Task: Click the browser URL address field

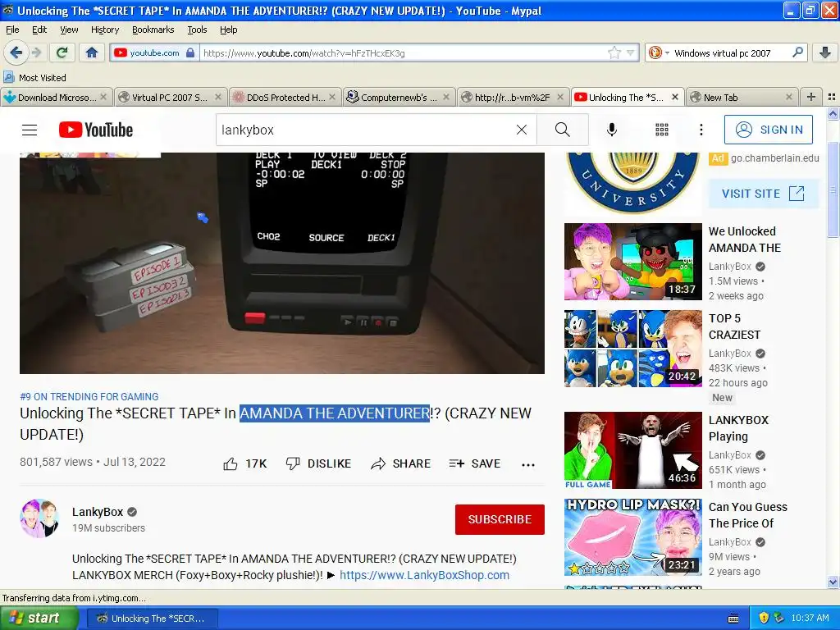Action: point(404,52)
